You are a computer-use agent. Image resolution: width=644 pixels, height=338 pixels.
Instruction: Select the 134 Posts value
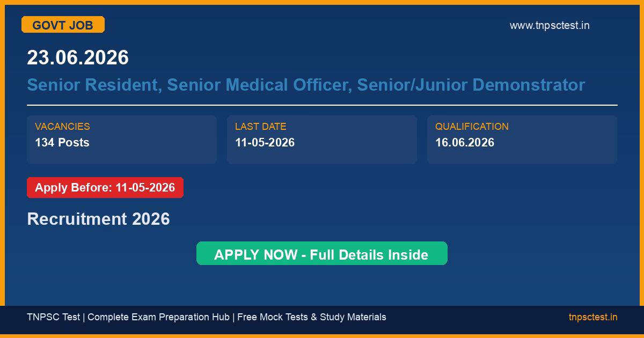click(x=62, y=143)
